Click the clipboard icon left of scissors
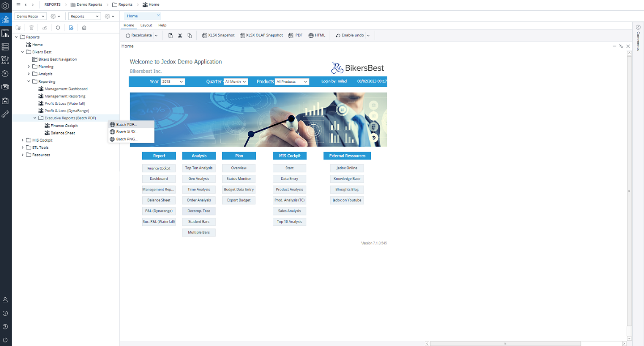 (x=170, y=35)
